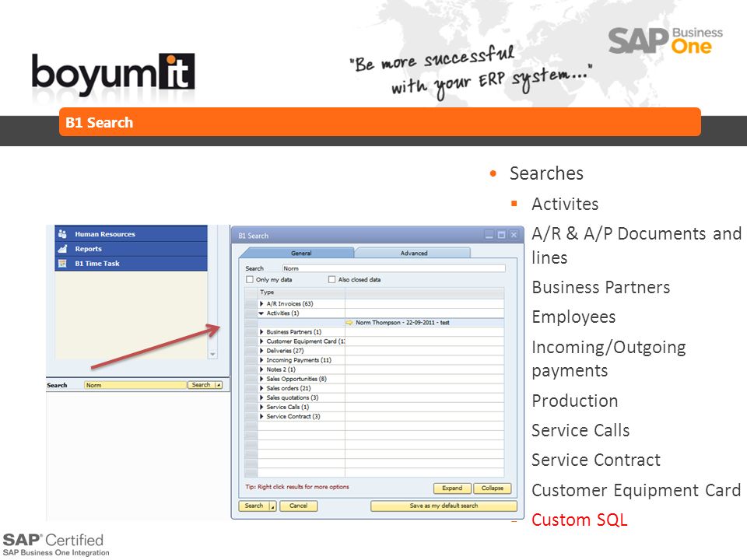Click the Reports chart icon
Viewport: 747px width, 560px height.
click(x=62, y=249)
